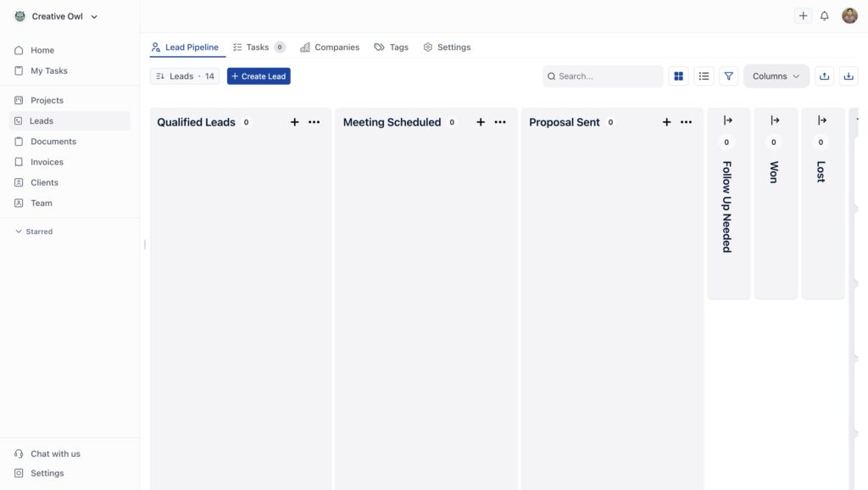This screenshot has height=490, width=868.
Task: Add a lead in Qualified Leads column
Action: [x=295, y=122]
